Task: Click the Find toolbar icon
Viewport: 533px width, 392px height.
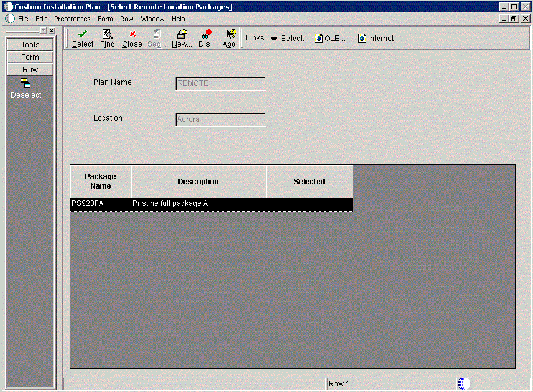Action: [108, 34]
